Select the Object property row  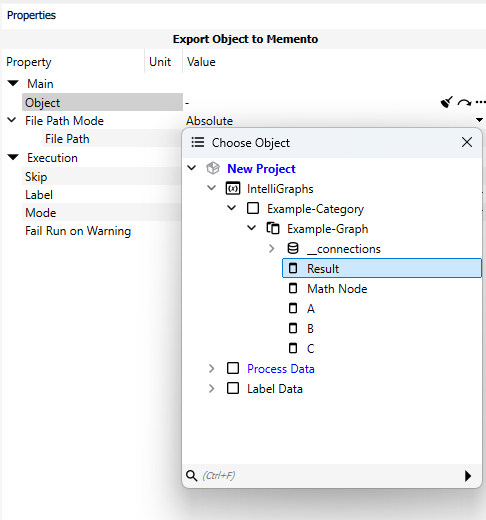[102, 102]
